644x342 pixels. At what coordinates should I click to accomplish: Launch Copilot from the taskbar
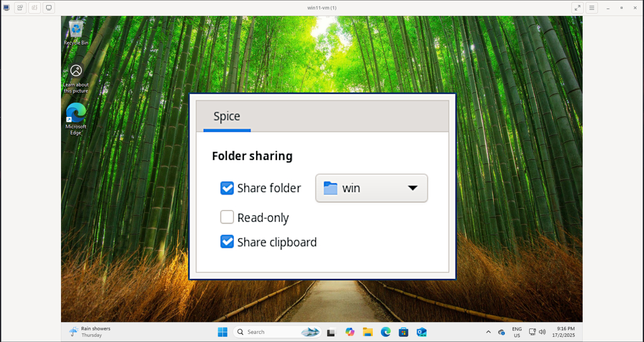(350, 332)
